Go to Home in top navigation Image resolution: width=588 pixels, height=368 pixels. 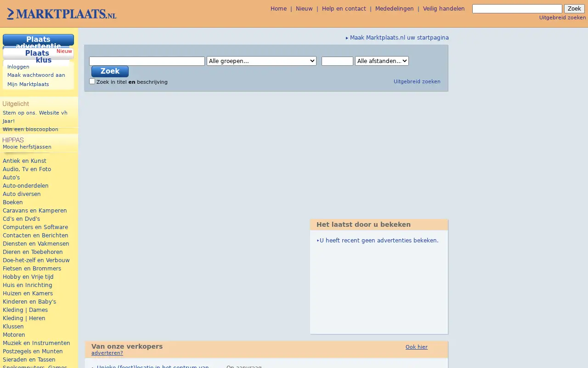[278, 9]
